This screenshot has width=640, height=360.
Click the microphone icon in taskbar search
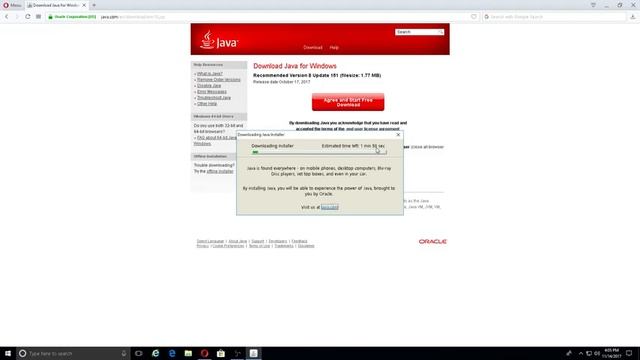pos(124,353)
